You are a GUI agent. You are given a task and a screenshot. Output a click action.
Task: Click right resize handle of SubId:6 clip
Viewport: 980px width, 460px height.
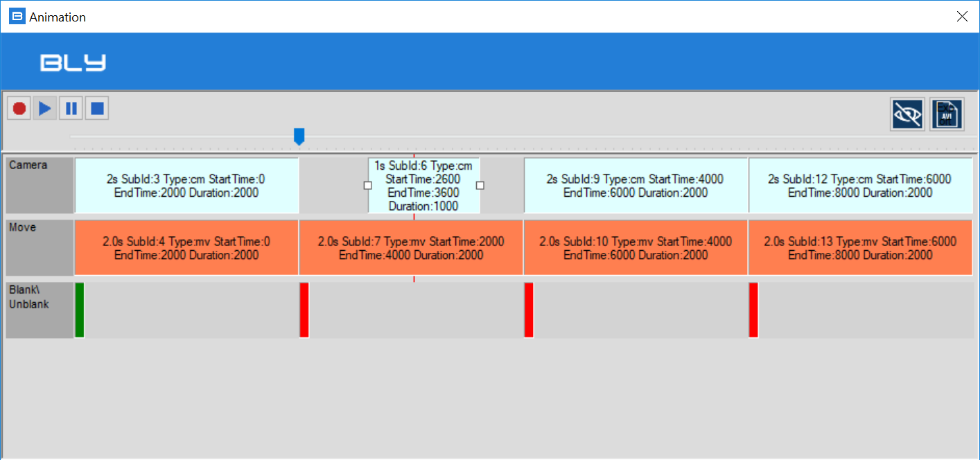[480, 186]
